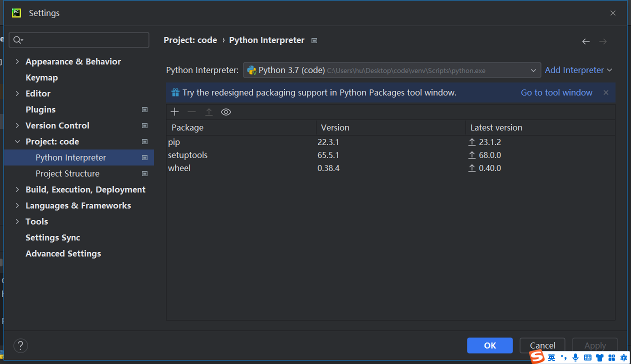
Task: Sort by the Version column header
Action: click(390, 127)
